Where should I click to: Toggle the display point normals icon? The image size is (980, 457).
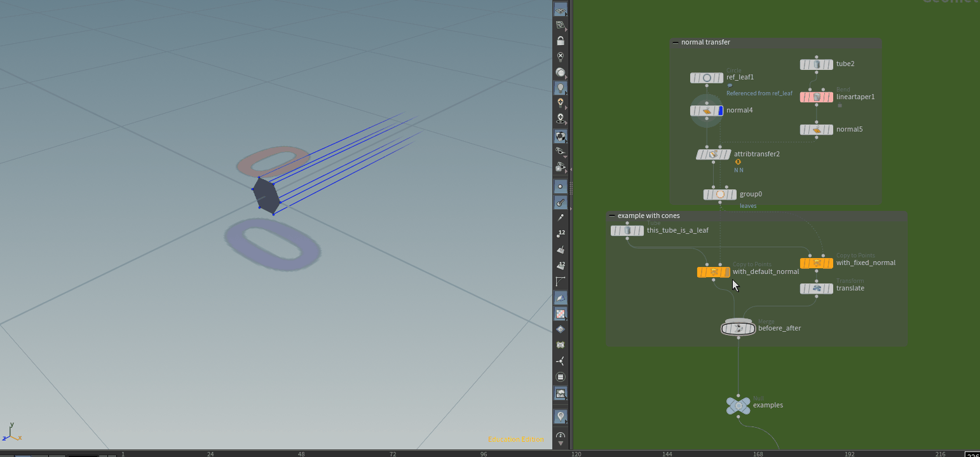560,203
